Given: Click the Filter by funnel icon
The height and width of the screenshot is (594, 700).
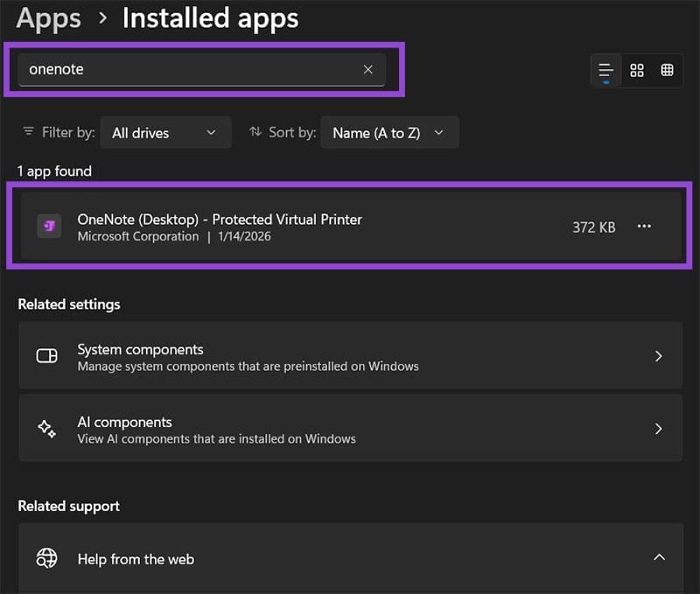Looking at the screenshot, I should coord(27,132).
